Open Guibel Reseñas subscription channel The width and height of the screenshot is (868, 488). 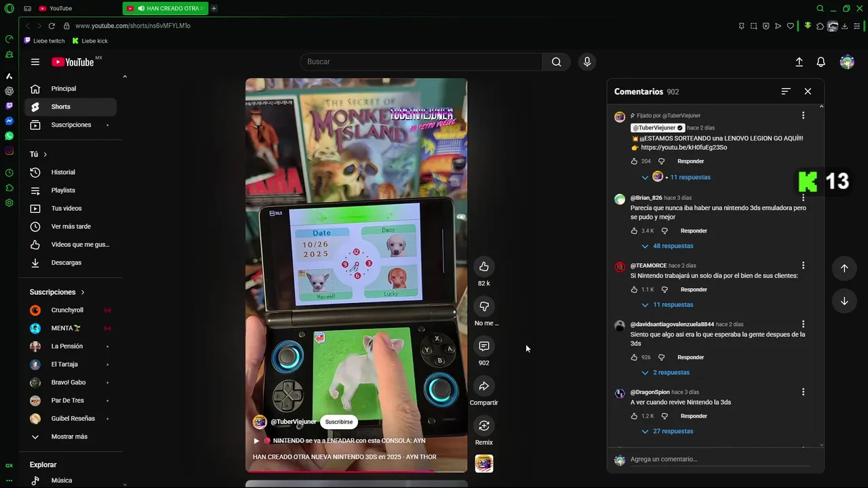click(71, 419)
